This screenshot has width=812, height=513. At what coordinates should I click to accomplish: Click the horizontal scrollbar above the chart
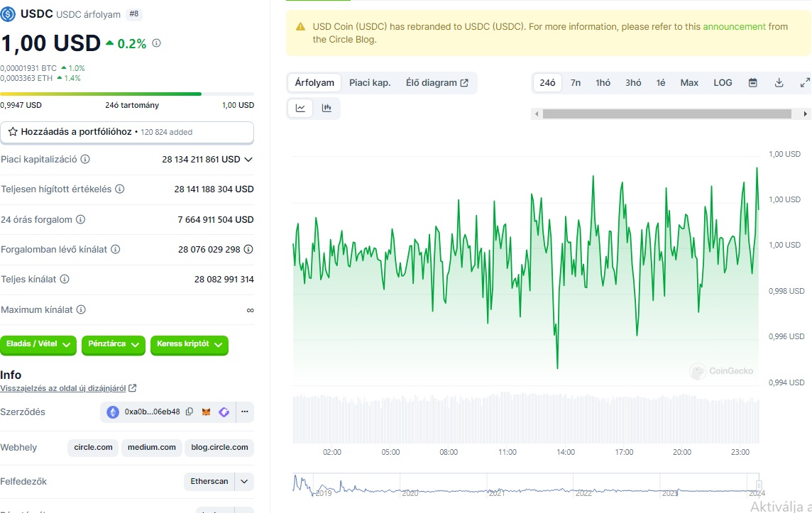(666, 114)
